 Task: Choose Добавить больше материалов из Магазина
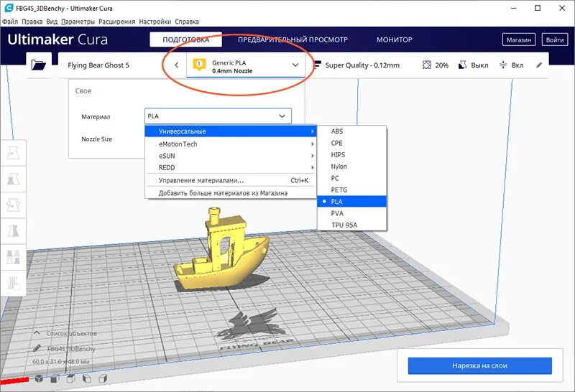pyautogui.click(x=230, y=192)
